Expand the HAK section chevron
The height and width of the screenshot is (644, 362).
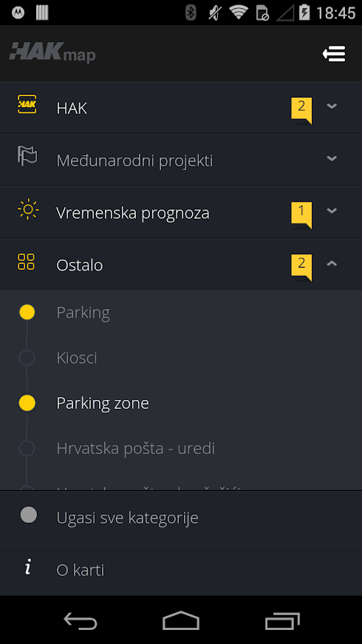click(332, 106)
